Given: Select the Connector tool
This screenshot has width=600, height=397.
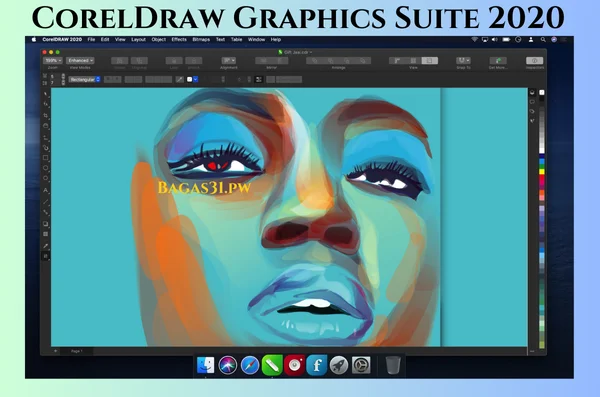Looking at the screenshot, I should click(x=46, y=212).
